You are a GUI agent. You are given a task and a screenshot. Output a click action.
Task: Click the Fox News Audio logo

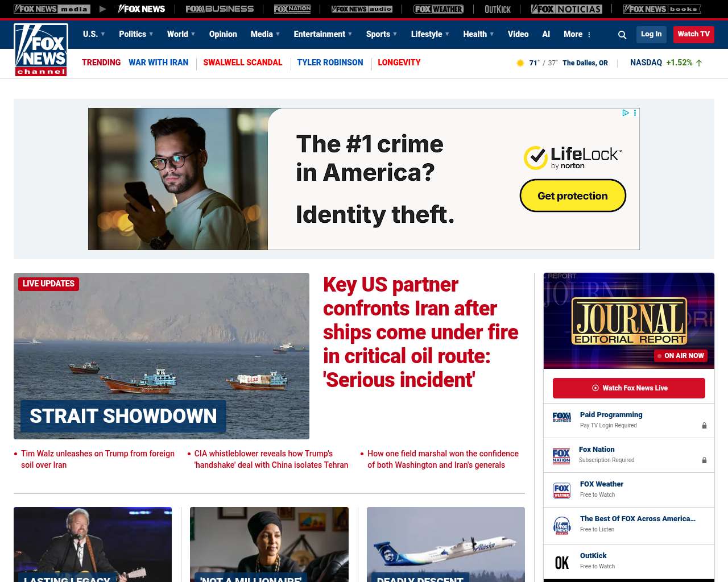[x=362, y=9]
